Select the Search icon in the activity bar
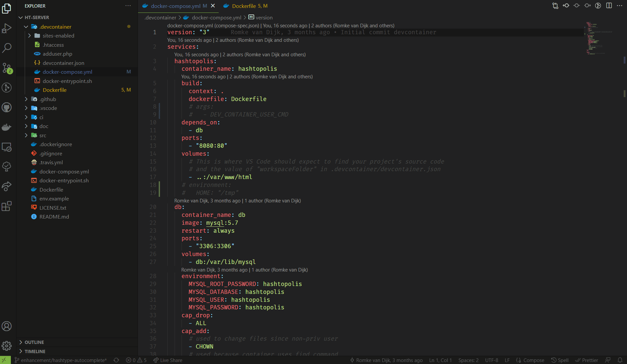The image size is (627, 364). click(x=7, y=48)
